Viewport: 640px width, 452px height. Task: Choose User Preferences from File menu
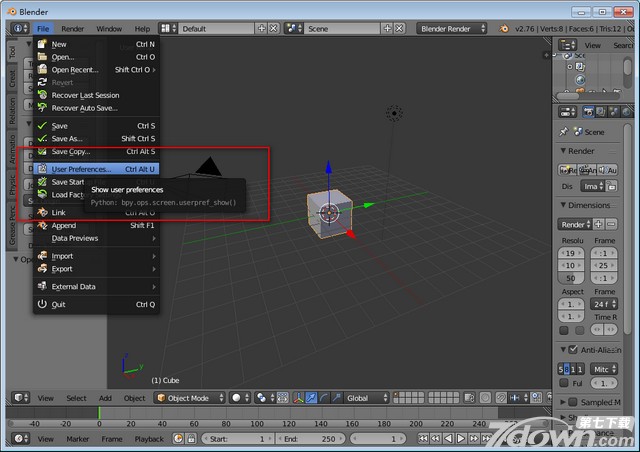click(80, 169)
